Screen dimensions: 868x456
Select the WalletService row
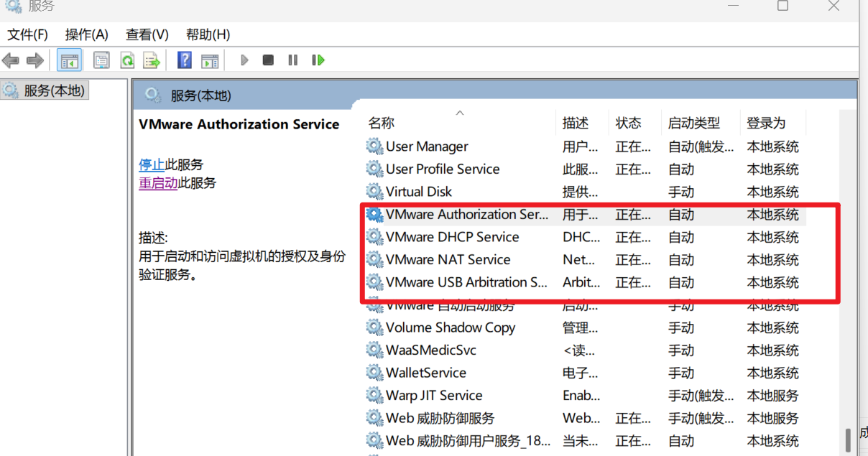coord(585,373)
